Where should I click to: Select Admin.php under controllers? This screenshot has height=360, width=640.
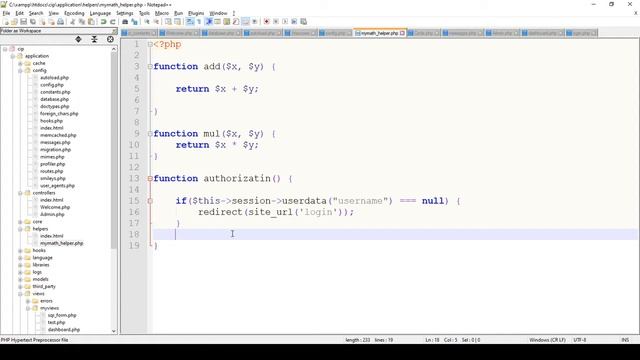[x=52, y=214]
